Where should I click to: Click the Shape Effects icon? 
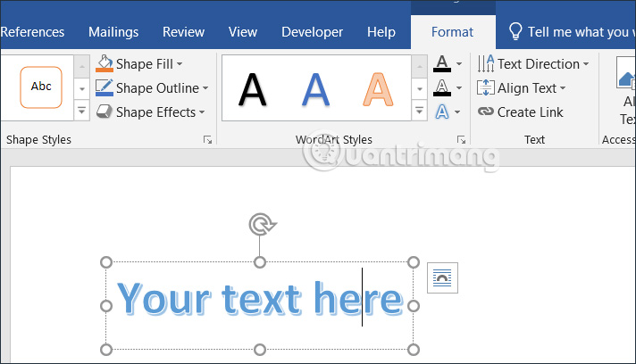click(x=105, y=112)
